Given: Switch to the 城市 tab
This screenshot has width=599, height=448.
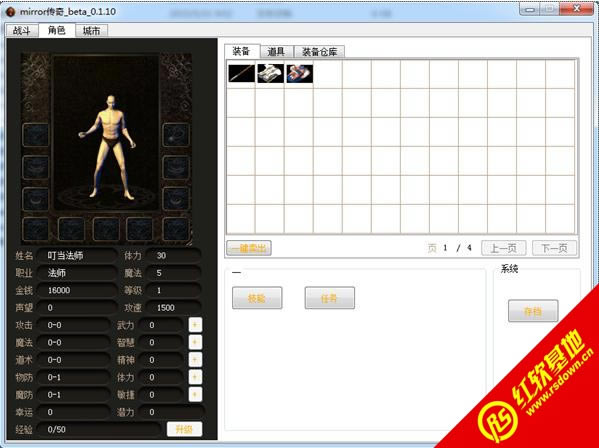Looking at the screenshot, I should click(x=92, y=31).
